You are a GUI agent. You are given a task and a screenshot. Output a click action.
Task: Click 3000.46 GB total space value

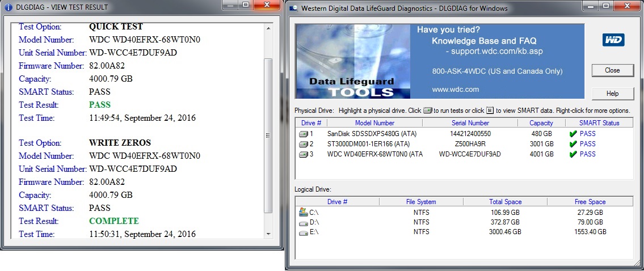click(505, 232)
